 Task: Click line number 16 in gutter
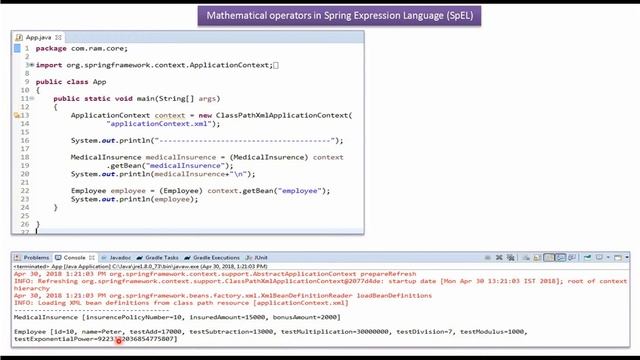[x=25, y=140]
